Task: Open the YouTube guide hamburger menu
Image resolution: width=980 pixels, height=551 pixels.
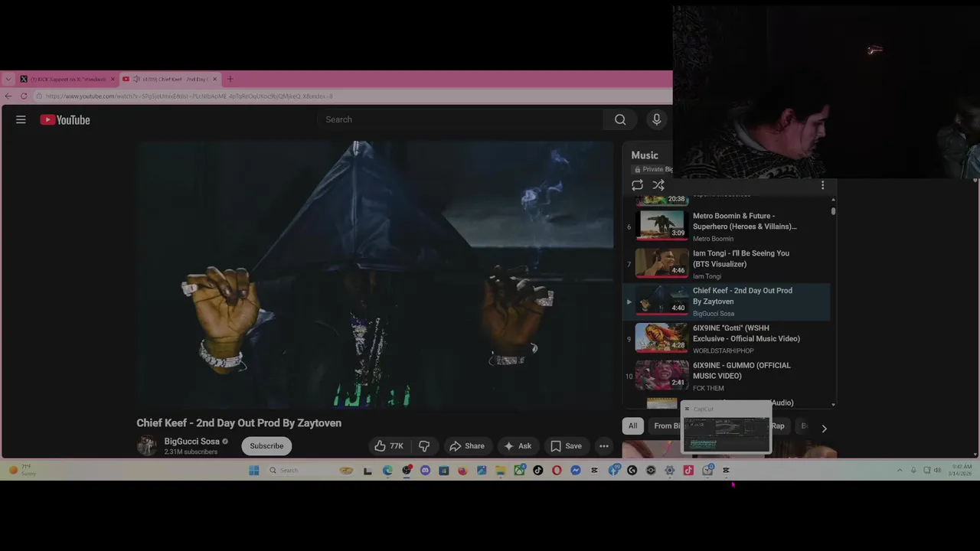Action: click(x=21, y=119)
